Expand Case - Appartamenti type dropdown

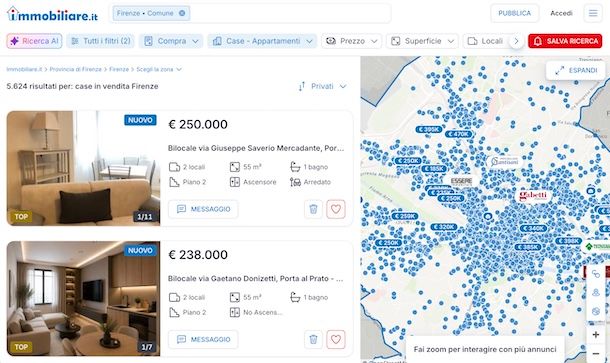click(262, 41)
